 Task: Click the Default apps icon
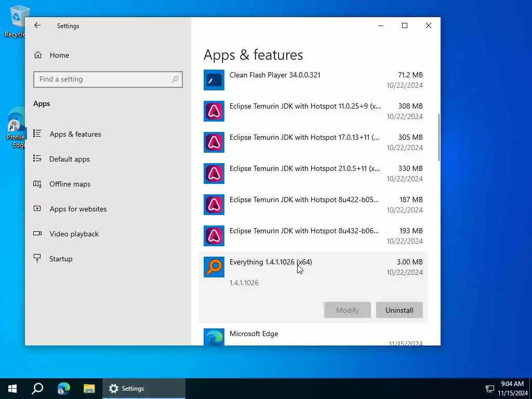coord(37,158)
